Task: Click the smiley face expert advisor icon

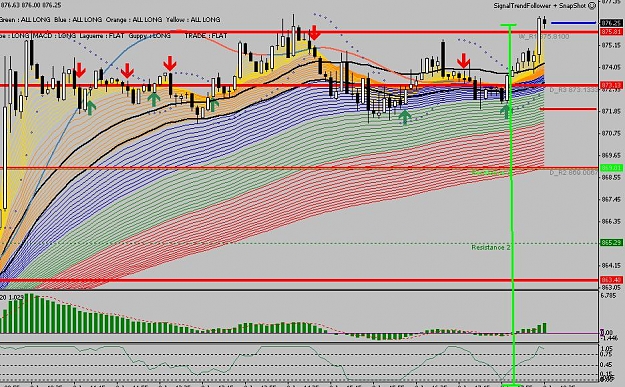Action: point(592,6)
